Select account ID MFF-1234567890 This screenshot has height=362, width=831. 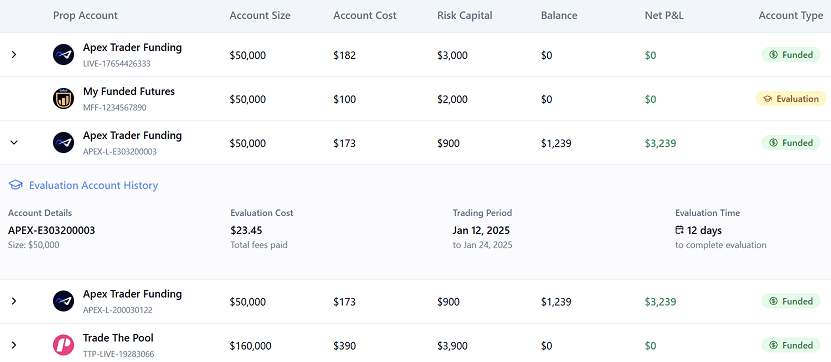pos(114,108)
